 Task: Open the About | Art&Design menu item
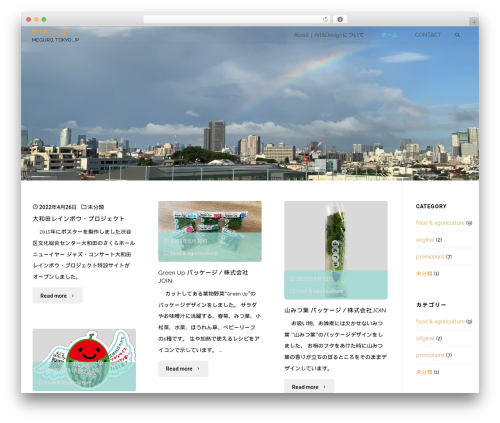(328, 35)
